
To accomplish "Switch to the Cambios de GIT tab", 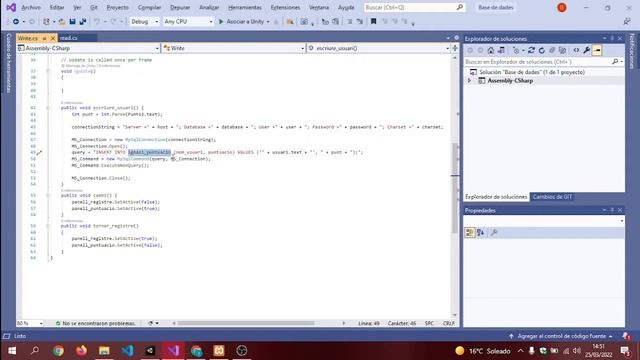I will [x=553, y=197].
